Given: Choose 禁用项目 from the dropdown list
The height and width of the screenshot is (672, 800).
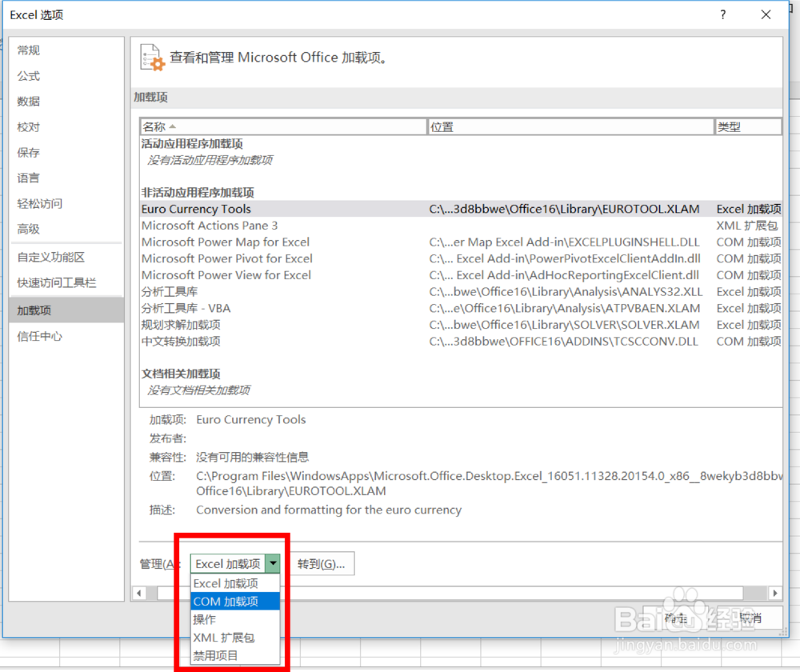Looking at the screenshot, I should (x=235, y=655).
